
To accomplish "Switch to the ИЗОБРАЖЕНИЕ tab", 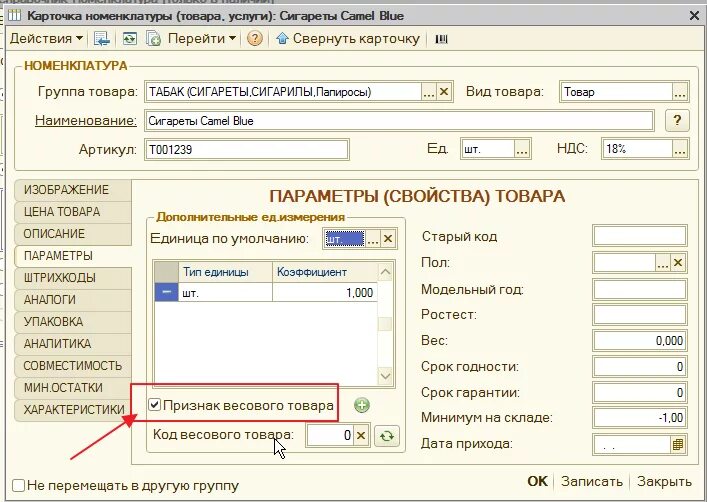I will (x=73, y=190).
